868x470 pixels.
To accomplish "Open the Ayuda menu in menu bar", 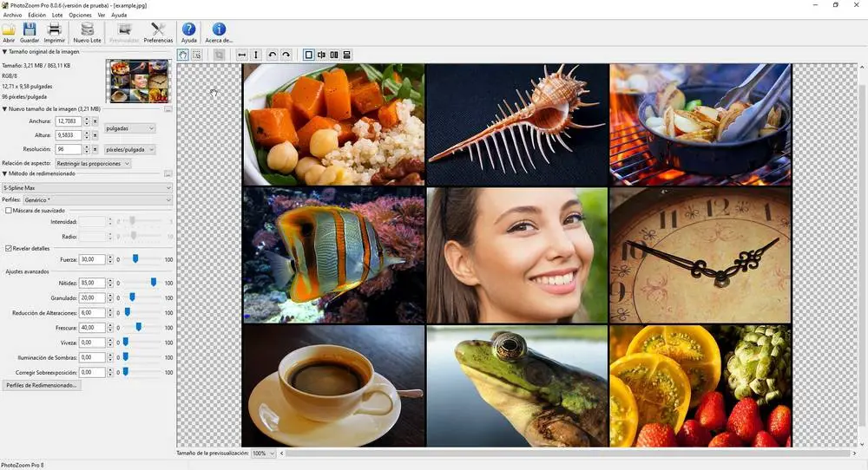I will (119, 16).
